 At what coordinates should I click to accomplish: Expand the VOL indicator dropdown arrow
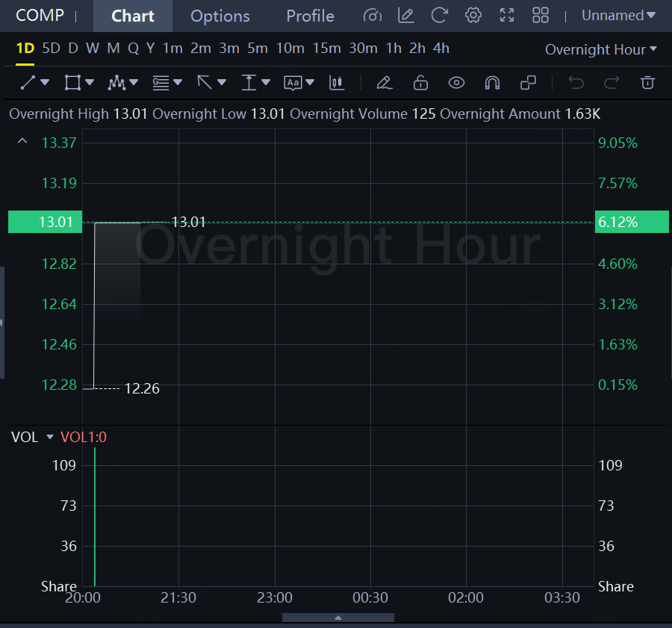tap(50, 438)
